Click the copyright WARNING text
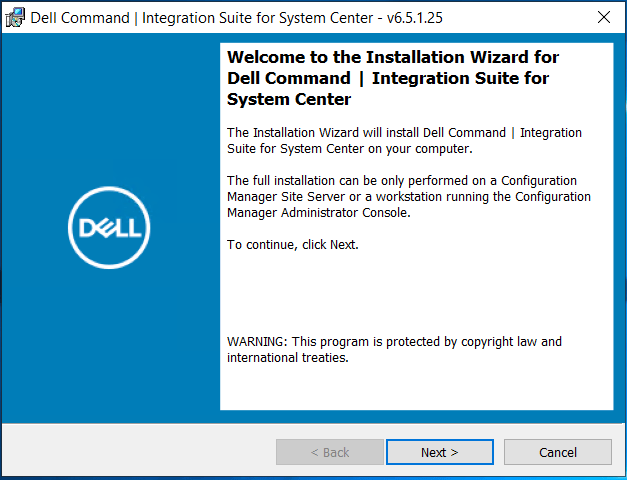The height and width of the screenshot is (480, 627). click(394, 349)
